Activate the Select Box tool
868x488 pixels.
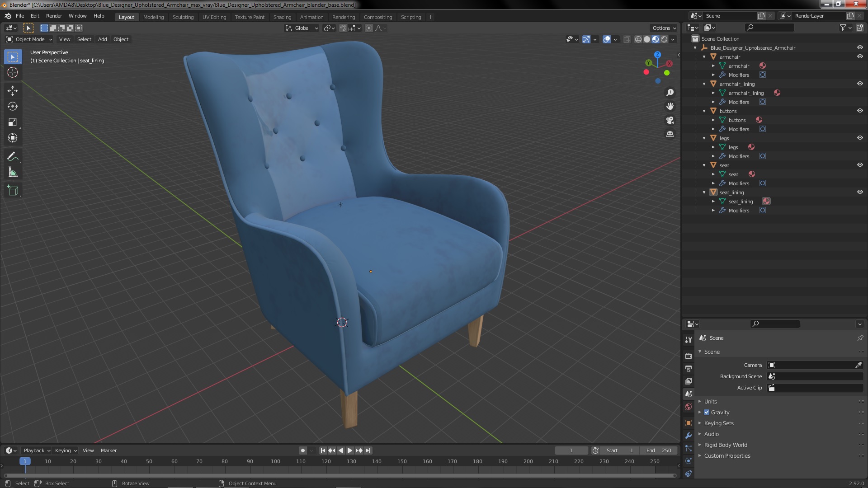point(13,56)
